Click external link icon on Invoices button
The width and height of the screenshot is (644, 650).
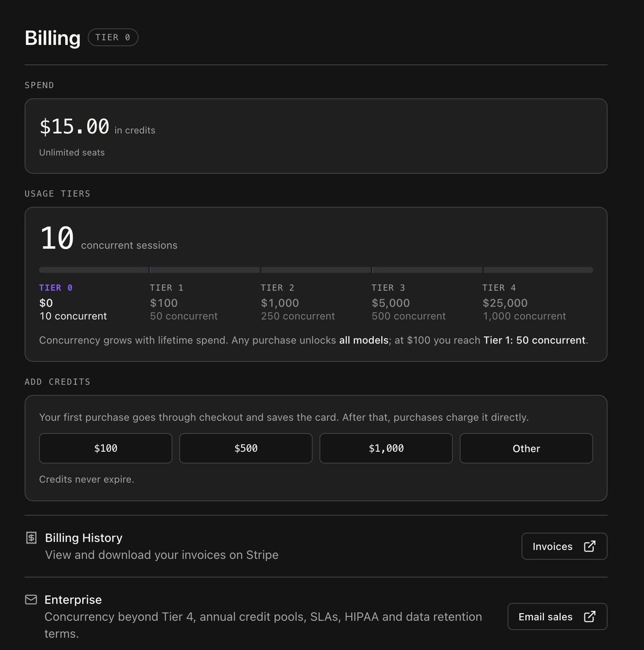pyautogui.click(x=590, y=546)
